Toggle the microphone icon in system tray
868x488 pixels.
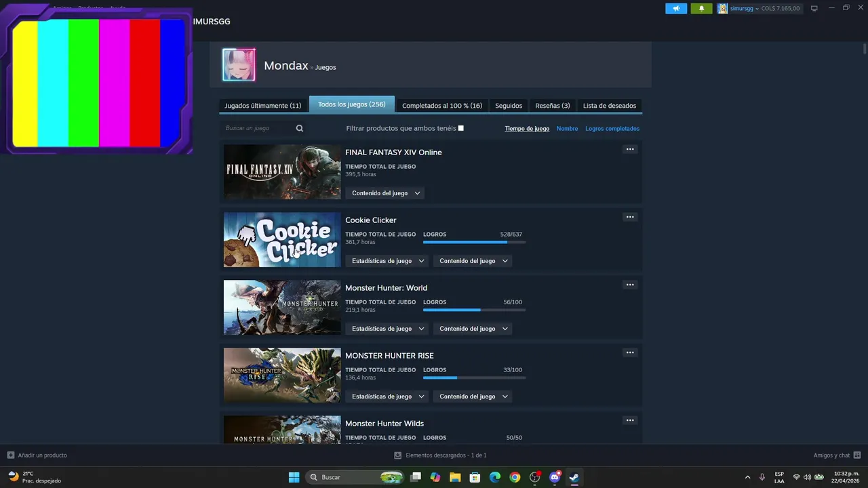762,477
